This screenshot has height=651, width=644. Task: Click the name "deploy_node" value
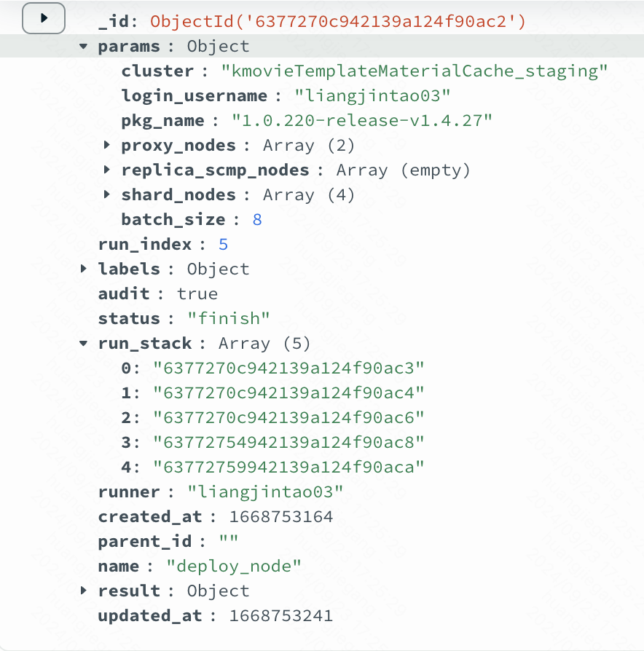[x=235, y=566]
